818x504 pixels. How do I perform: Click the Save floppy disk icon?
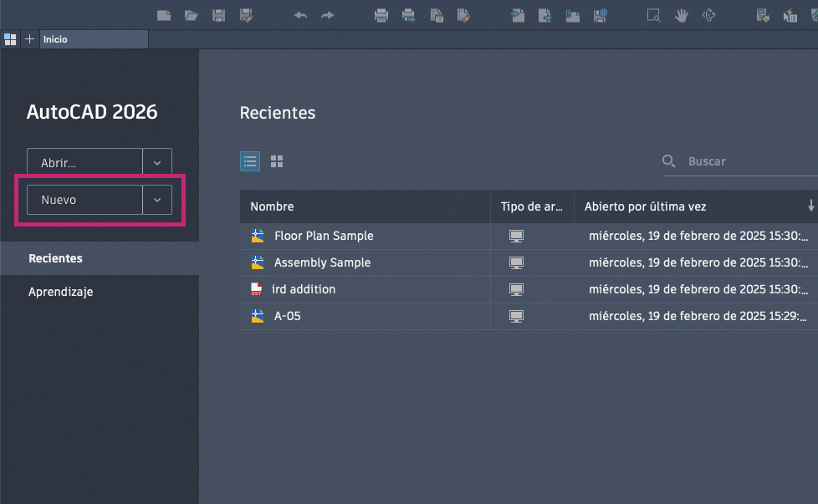pos(218,16)
